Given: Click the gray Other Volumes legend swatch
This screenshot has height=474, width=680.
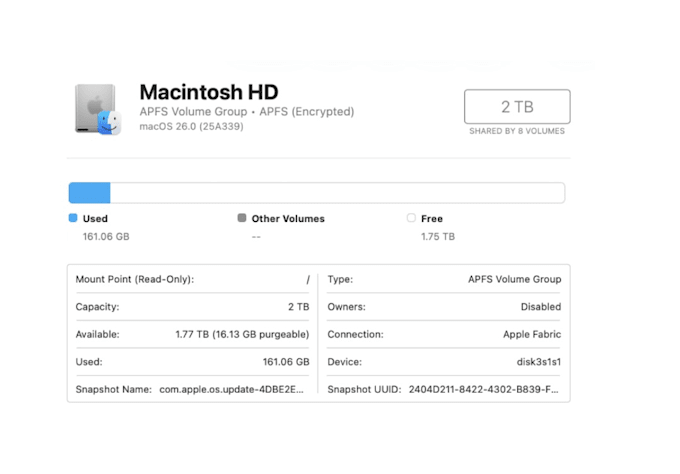Looking at the screenshot, I should click(242, 218).
